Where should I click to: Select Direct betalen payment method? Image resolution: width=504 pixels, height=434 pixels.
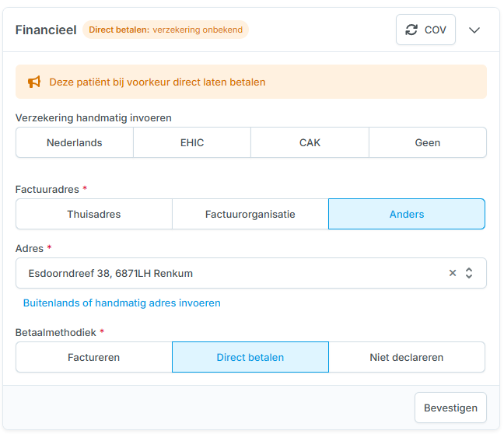pyautogui.click(x=250, y=358)
